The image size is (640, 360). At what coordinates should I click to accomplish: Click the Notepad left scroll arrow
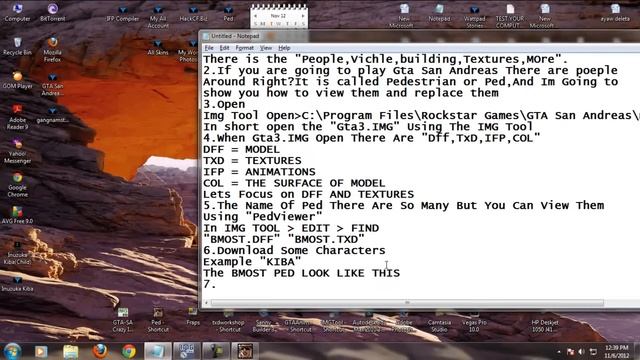coord(207,302)
